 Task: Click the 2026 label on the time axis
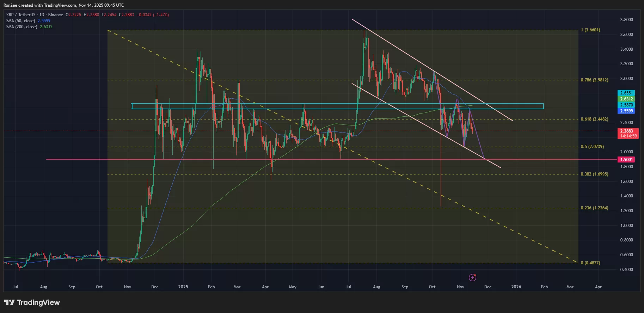coord(516,287)
